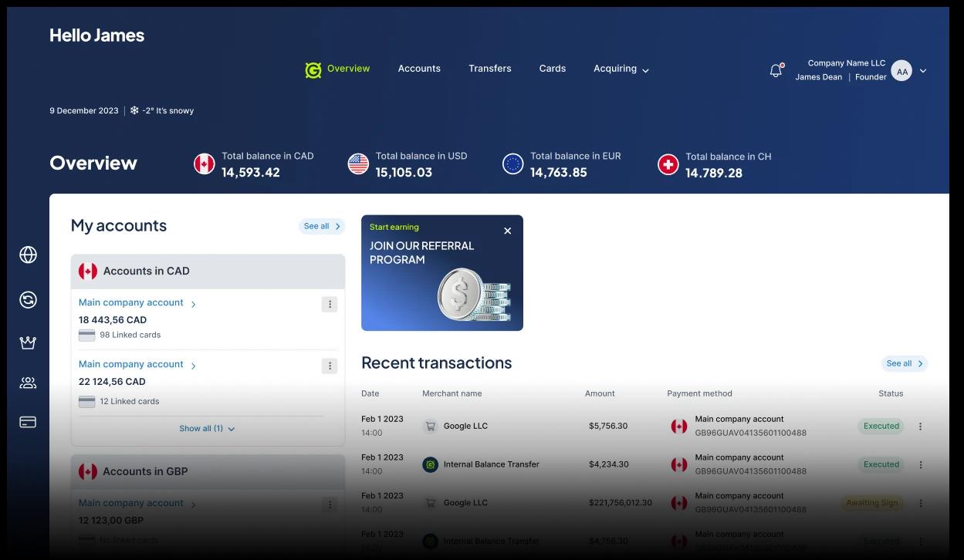This screenshot has width=964, height=560.
Task: Open the users group sidebar icon
Action: [28, 383]
